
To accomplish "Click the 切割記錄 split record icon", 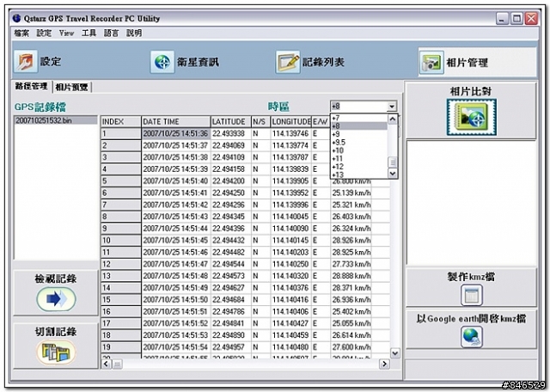I will pos(56,352).
